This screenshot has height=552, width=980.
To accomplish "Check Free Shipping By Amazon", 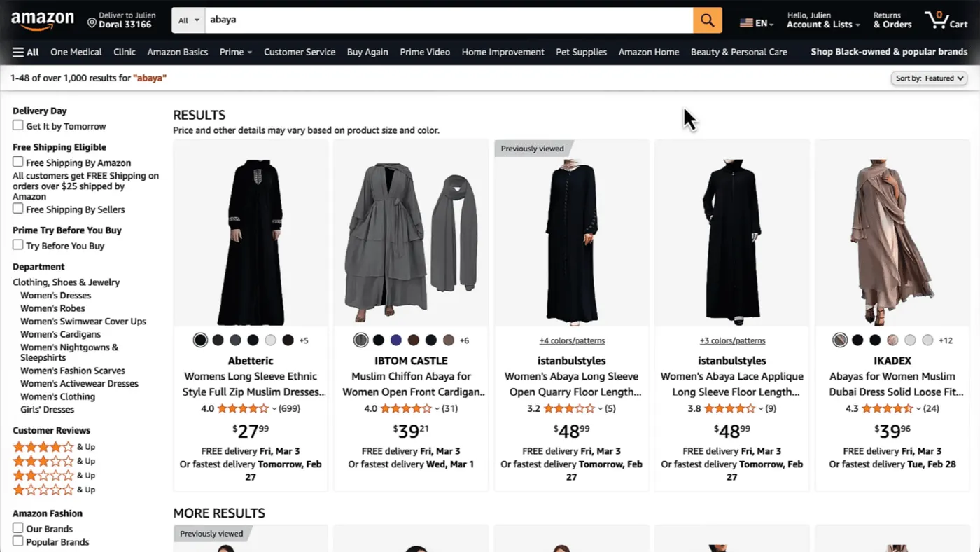I will [18, 162].
